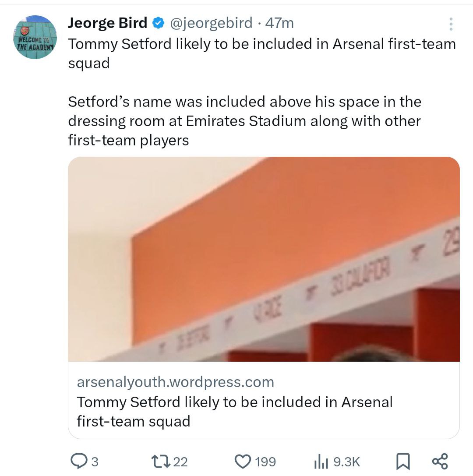This screenshot has width=473, height=476.
Task: Click the 9.3K view count
Action: [x=346, y=462]
